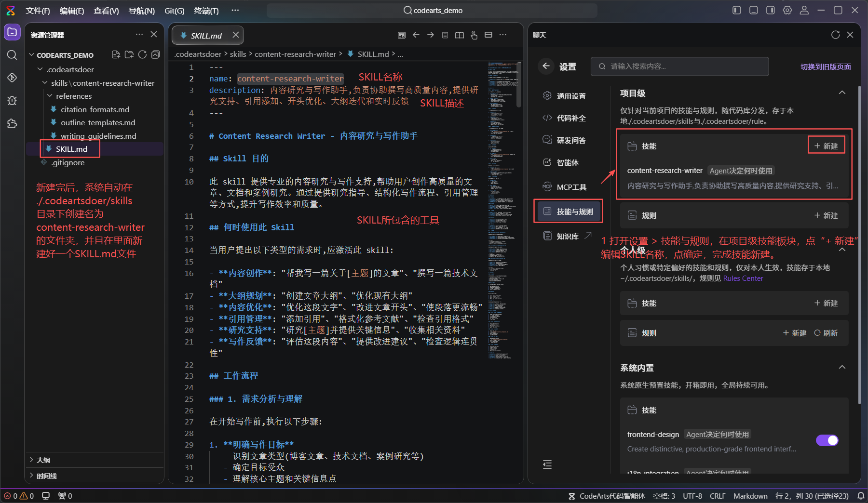The width and height of the screenshot is (868, 503).
Task: Disable the frontend-design skill toggle
Action: (x=827, y=440)
